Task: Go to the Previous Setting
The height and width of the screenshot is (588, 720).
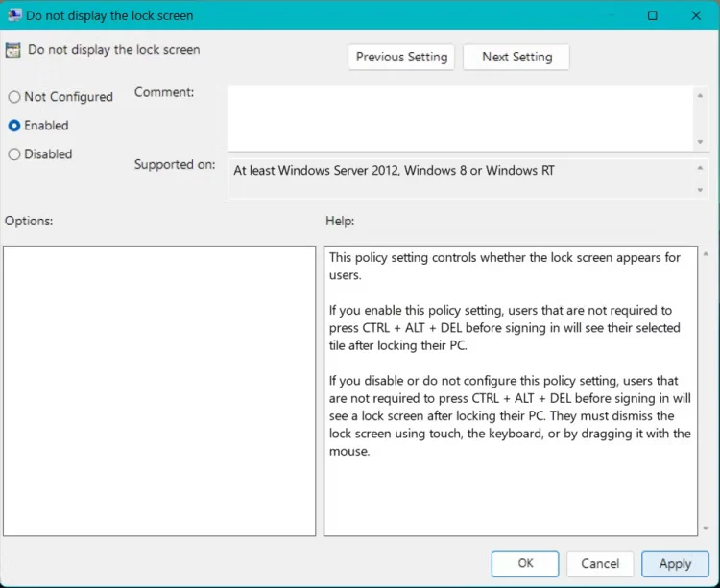Action: pyautogui.click(x=401, y=57)
